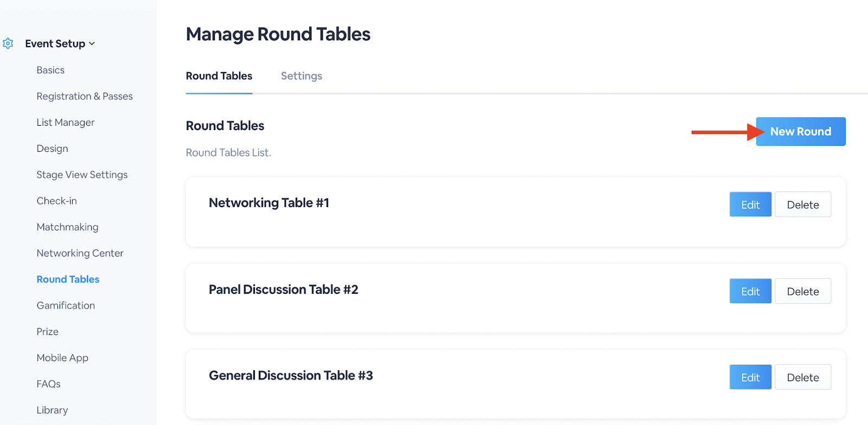Collapse the Event Setup chevron
This screenshot has height=425, width=868.
[x=92, y=44]
